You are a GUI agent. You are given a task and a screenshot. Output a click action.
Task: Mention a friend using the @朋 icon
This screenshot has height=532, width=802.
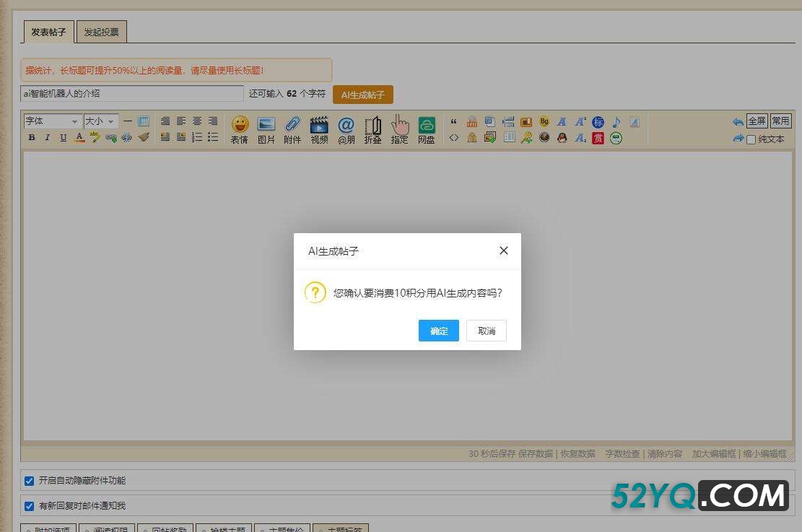point(346,128)
